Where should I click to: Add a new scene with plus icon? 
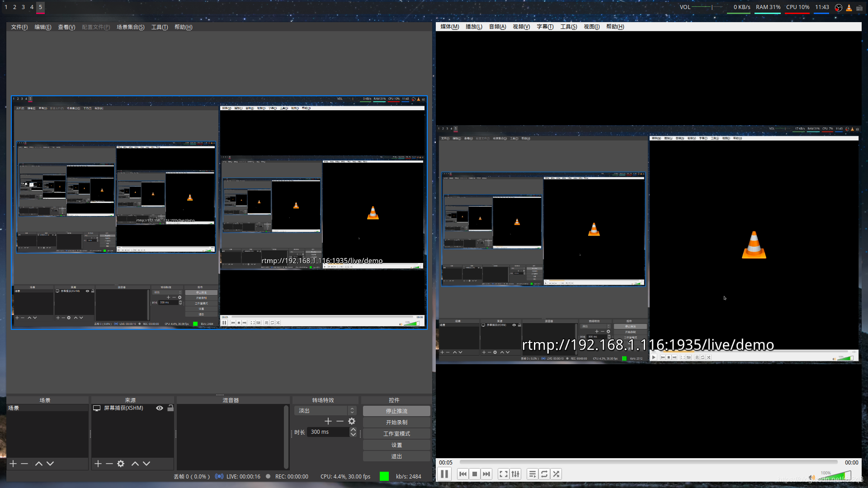tap(13, 464)
